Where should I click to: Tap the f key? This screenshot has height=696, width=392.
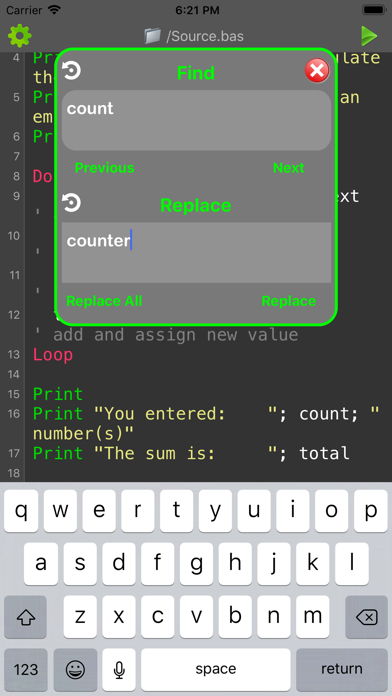click(x=157, y=563)
